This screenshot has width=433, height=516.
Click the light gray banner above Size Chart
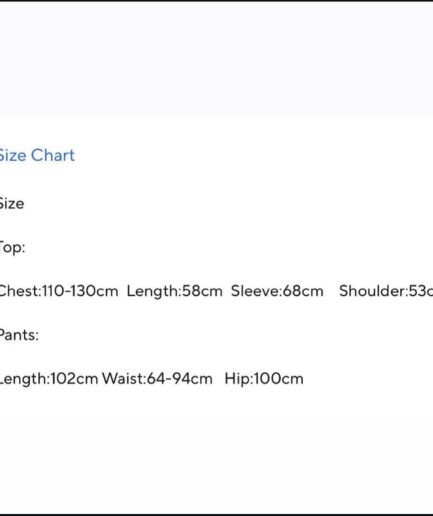click(216, 59)
